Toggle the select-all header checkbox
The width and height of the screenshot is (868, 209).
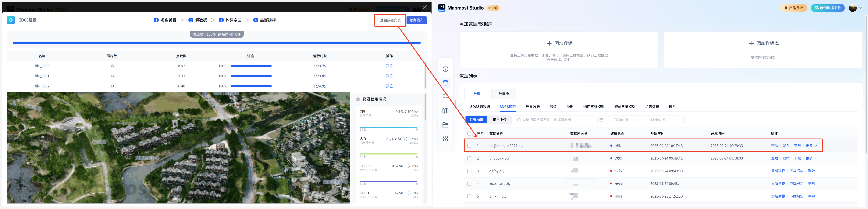(x=469, y=133)
